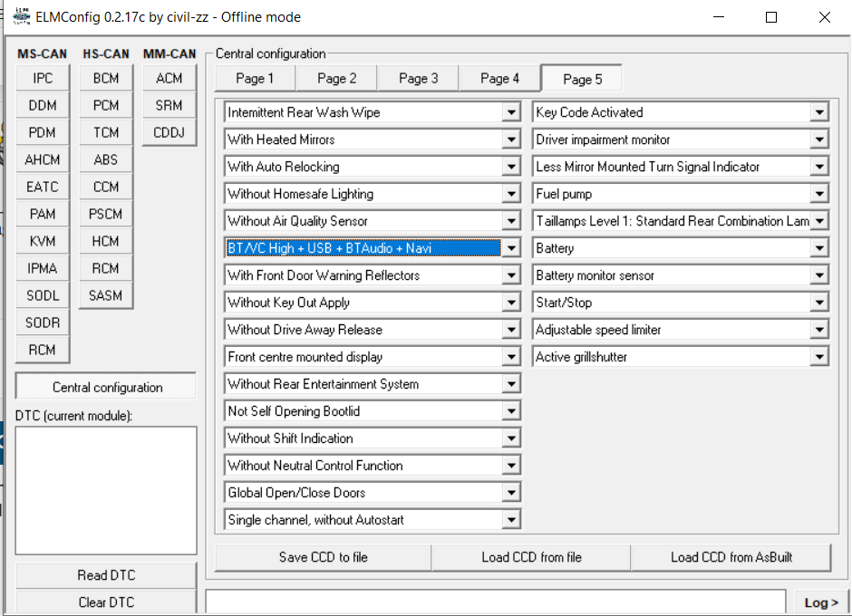Expand the Taillamps Level 1 dropdown
852x616 pixels.
click(x=819, y=222)
